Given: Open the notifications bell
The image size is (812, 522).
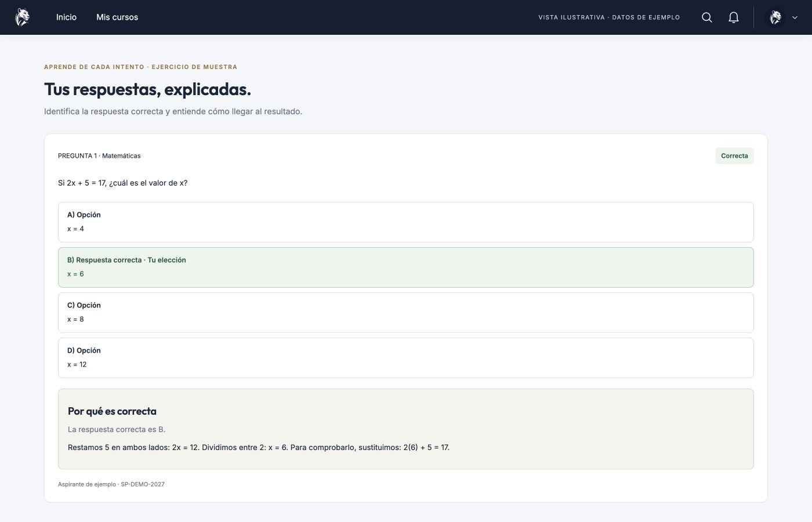Looking at the screenshot, I should point(733,17).
